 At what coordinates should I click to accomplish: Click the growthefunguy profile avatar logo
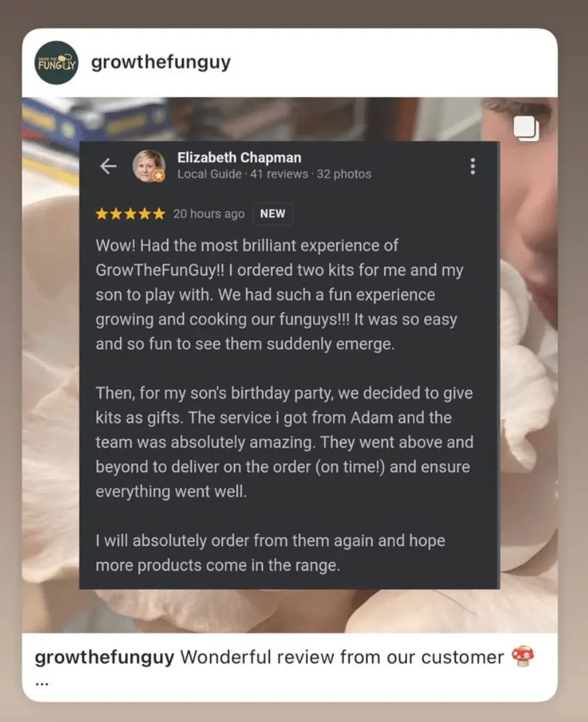point(57,63)
